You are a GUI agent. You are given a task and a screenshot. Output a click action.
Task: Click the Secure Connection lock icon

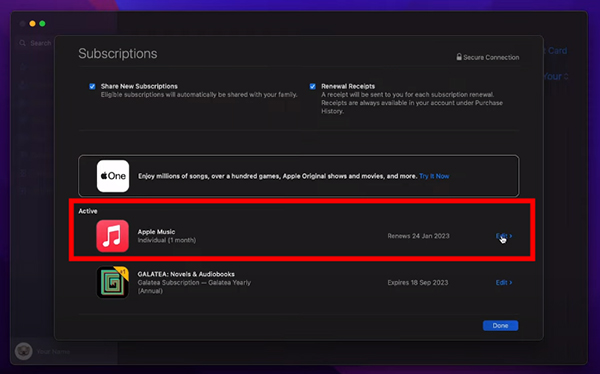[x=459, y=57]
